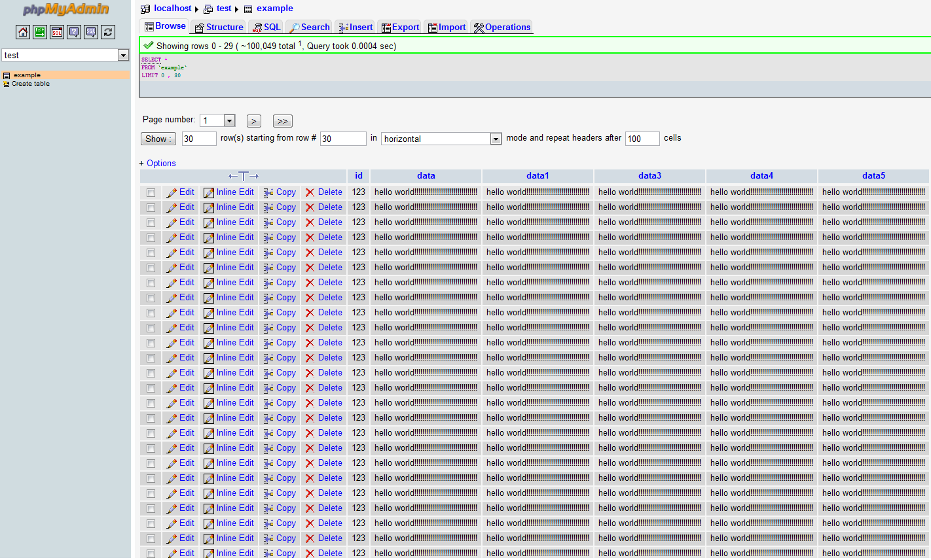Screen dimensions: 931x560
Task: Click the red X Delete icon in first row
Action: 310,192
